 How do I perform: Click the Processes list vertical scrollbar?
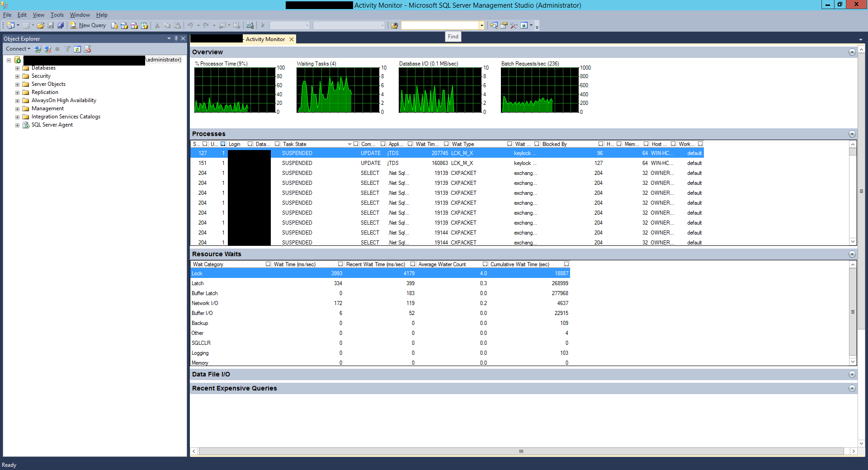click(x=853, y=193)
